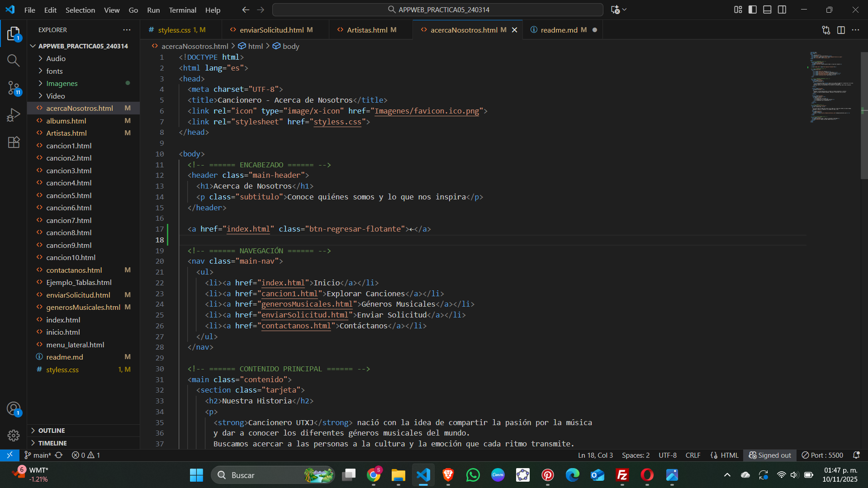Click the Synchronize Changes icon in status bar
The height and width of the screenshot is (488, 868).
[59, 455]
